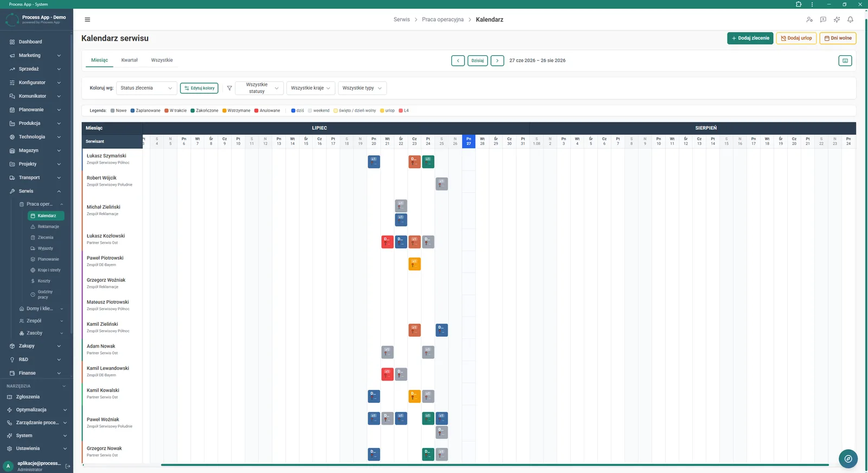Go to previous month arrow

pos(458,61)
